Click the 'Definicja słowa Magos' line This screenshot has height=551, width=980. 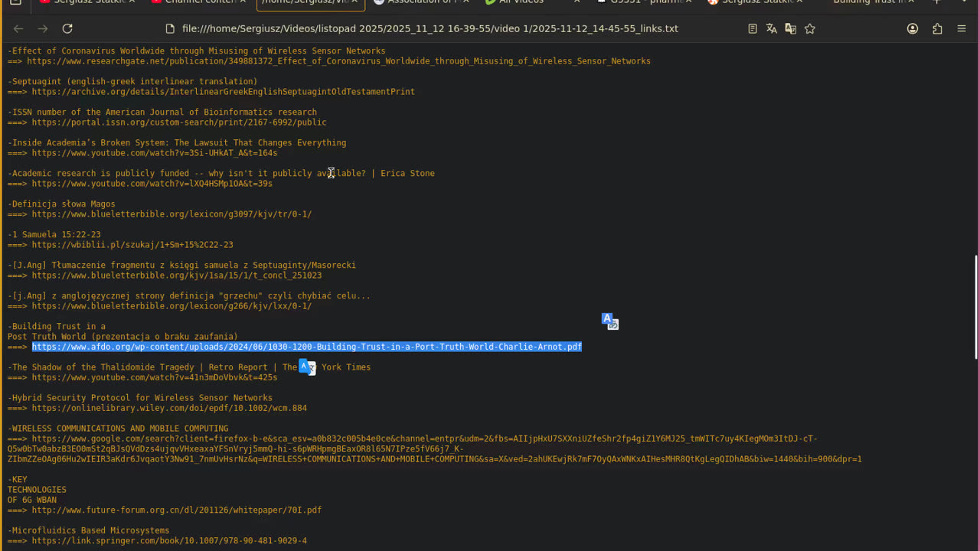coord(62,204)
